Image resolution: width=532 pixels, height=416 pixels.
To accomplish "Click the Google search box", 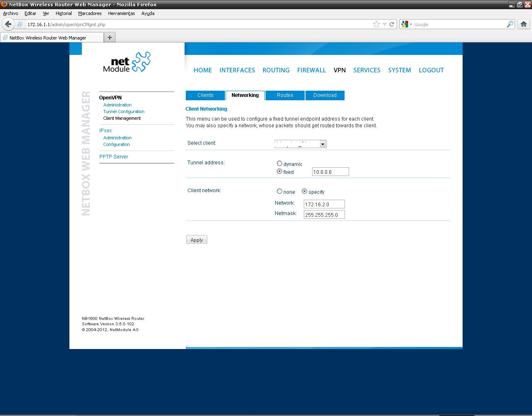I will coord(459,24).
